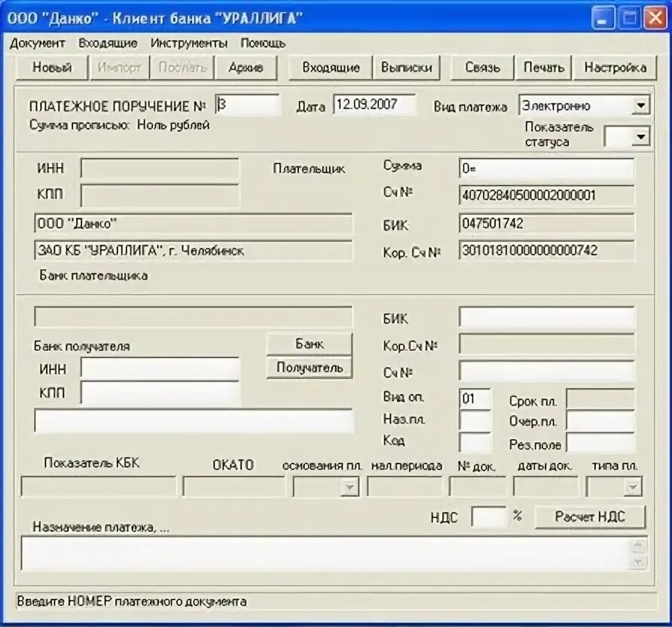The image size is (672, 627).
Task: Expand the типа пл. dropdown
Action: [633, 488]
